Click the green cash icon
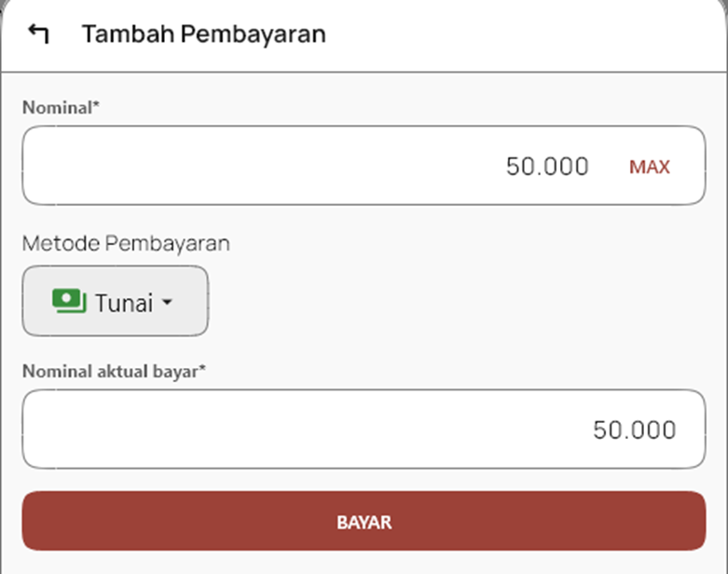Screen dimensions: 728x574 coord(69,301)
